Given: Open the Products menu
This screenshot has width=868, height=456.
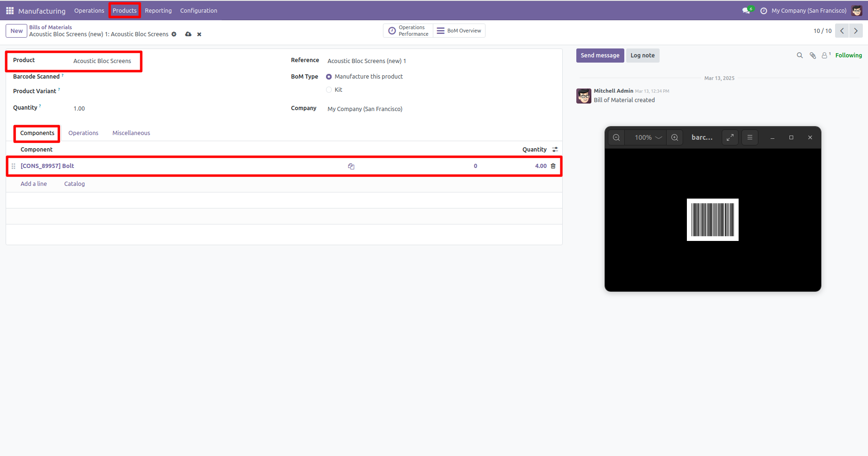Looking at the screenshot, I should (124, 10).
